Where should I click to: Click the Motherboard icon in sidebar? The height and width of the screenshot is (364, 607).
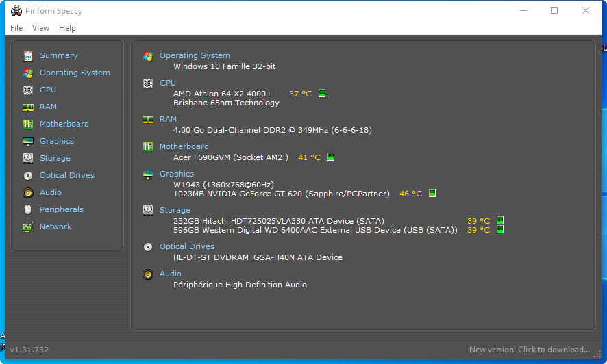point(28,124)
